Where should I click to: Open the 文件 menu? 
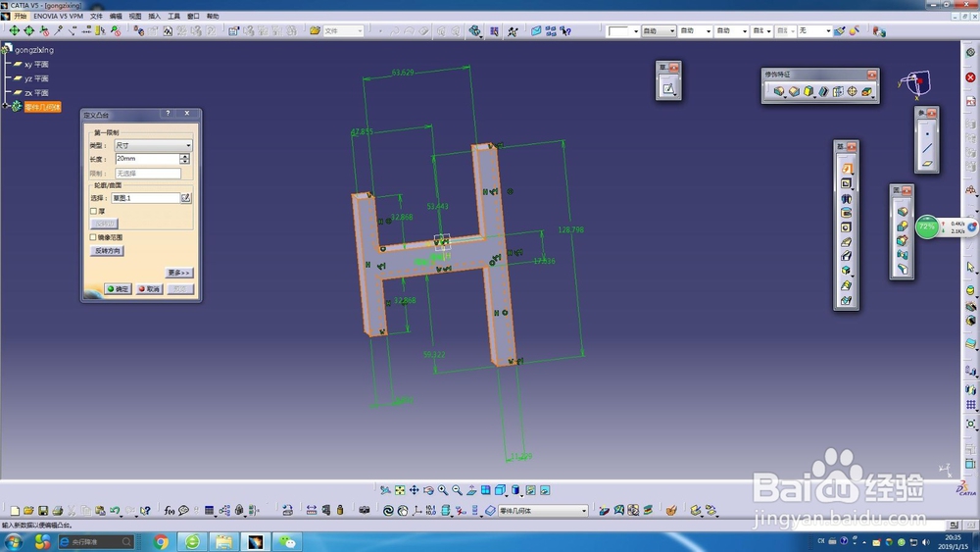[96, 16]
